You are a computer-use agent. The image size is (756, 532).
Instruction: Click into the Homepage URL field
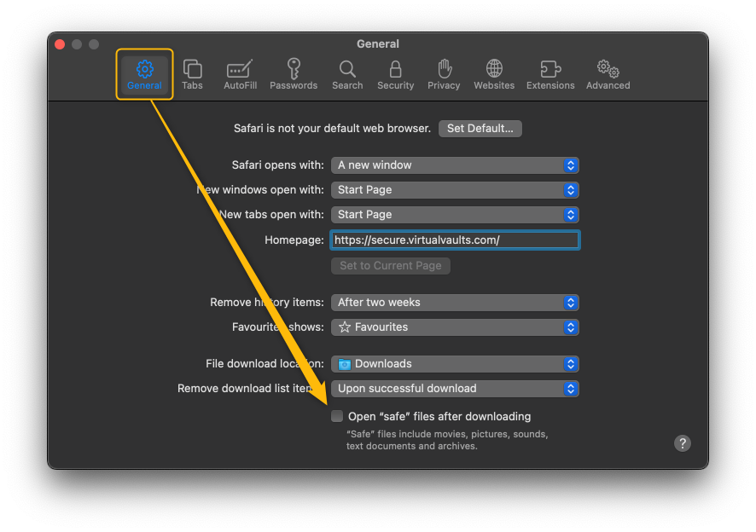(x=455, y=240)
